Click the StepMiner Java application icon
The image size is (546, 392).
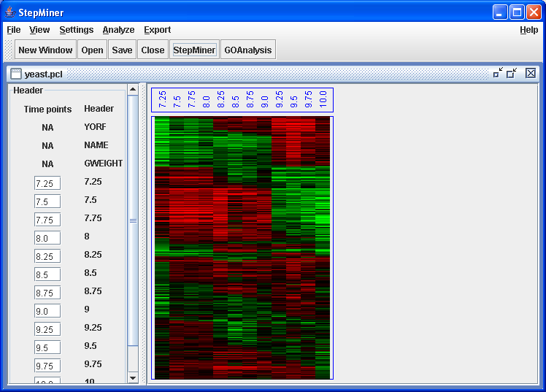[x=10, y=12]
